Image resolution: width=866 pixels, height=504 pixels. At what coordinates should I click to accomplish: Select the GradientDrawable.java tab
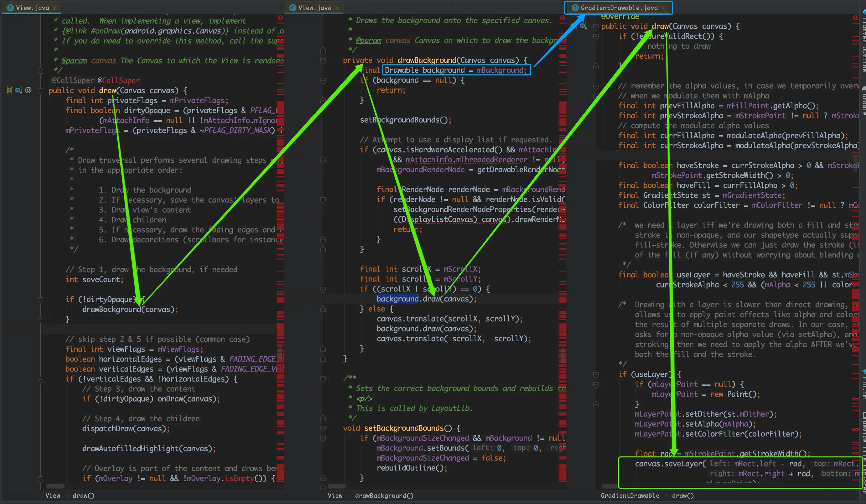(619, 8)
